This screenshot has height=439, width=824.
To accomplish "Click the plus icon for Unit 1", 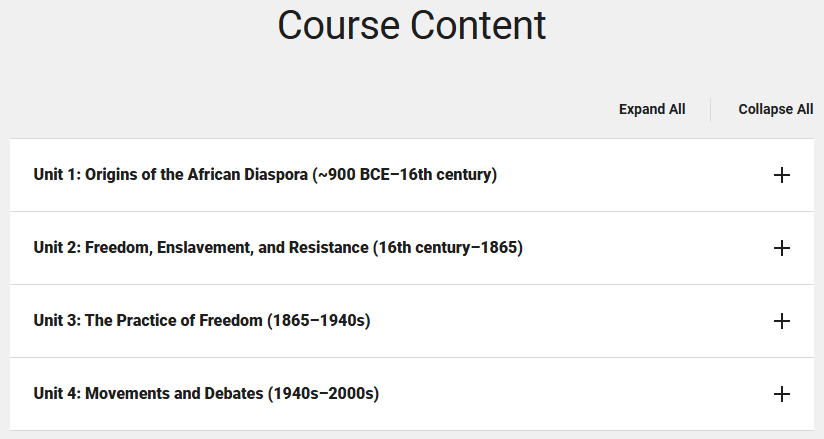I will click(781, 175).
